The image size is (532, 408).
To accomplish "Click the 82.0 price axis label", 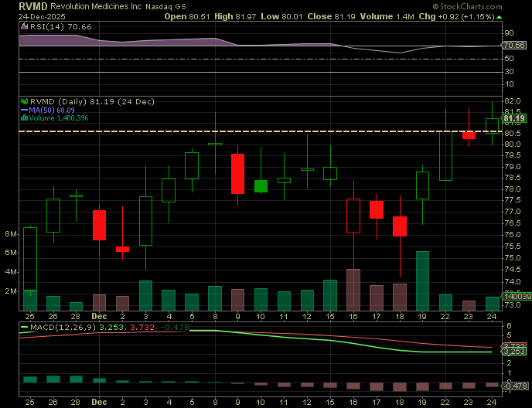I will (513, 101).
